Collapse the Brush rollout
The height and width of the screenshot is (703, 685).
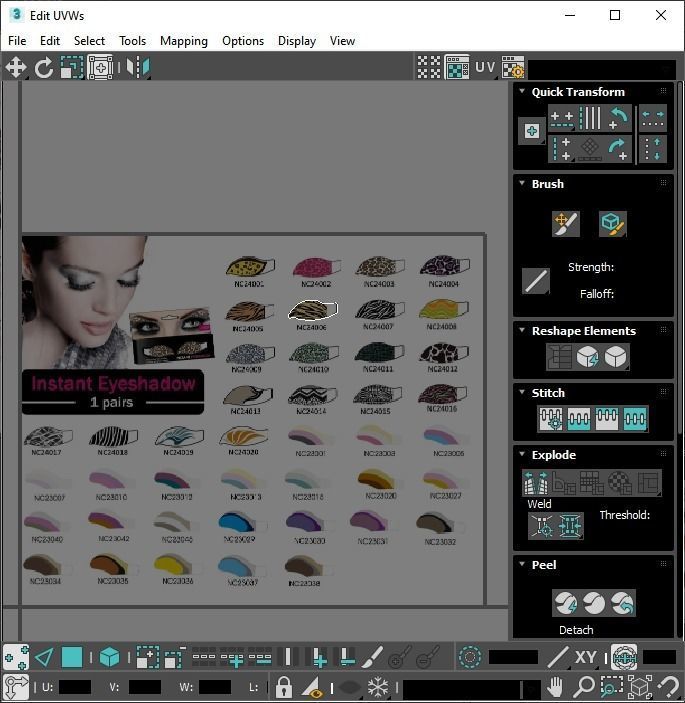522,183
